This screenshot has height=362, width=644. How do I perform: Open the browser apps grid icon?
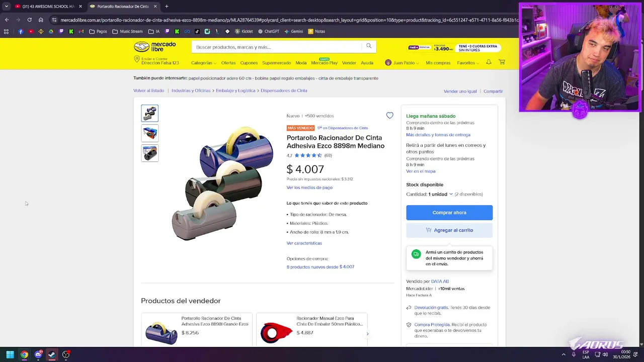6,31
